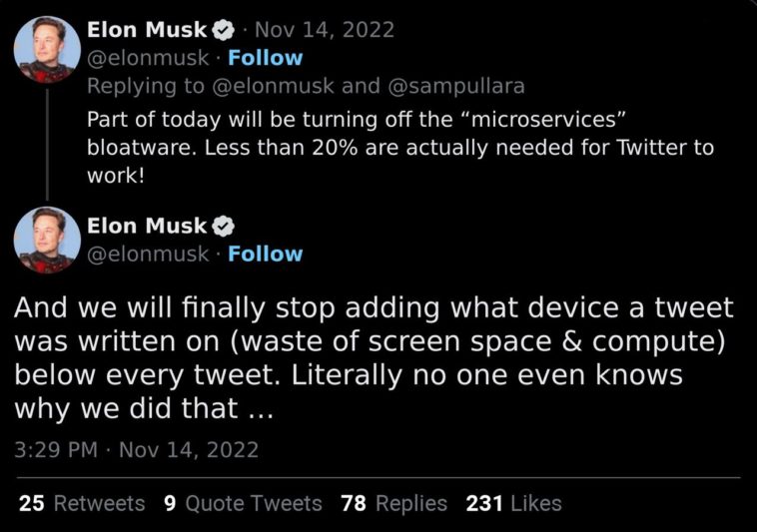Click the verified badge on the main tweet
Screen dimensions: 757x532
pos(223,226)
